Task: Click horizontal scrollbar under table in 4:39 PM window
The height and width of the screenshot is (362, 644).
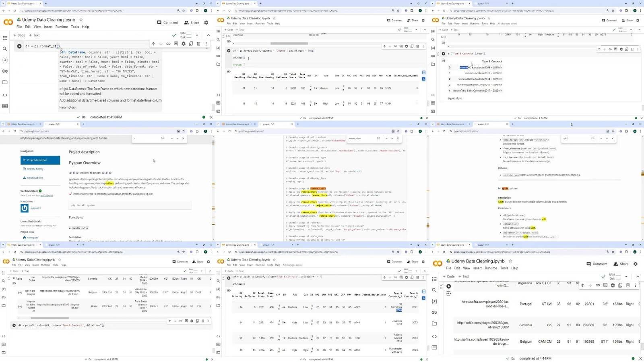Action: (50, 318)
